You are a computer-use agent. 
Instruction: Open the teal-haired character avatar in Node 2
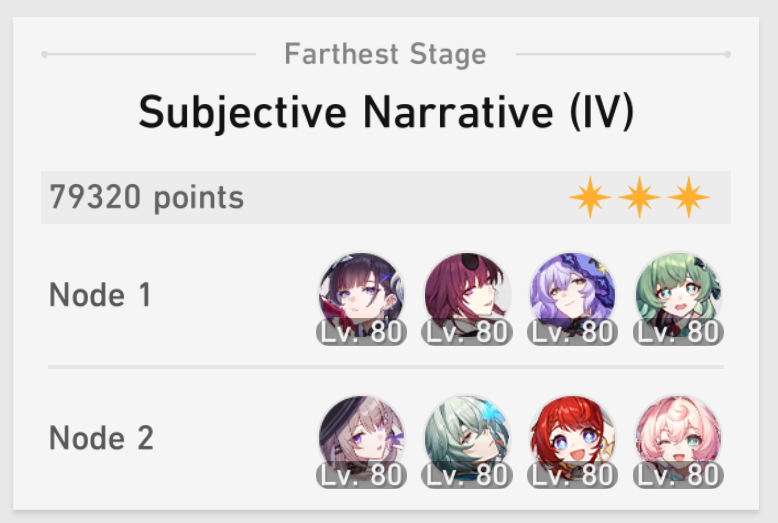point(467,439)
